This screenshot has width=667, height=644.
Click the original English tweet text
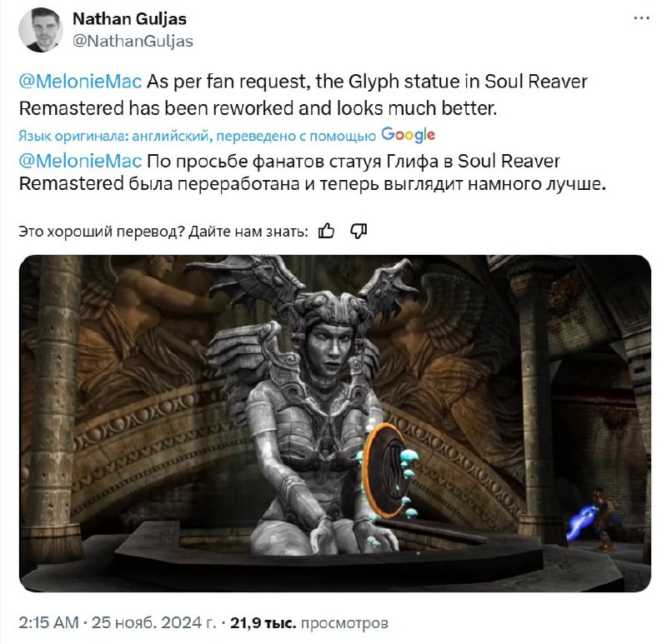click(x=303, y=94)
